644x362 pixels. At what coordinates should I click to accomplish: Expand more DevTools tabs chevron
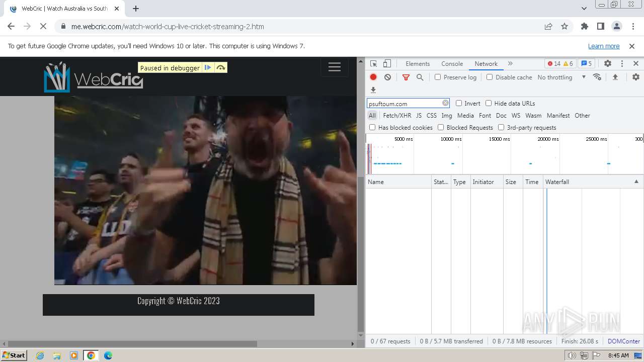(x=510, y=64)
